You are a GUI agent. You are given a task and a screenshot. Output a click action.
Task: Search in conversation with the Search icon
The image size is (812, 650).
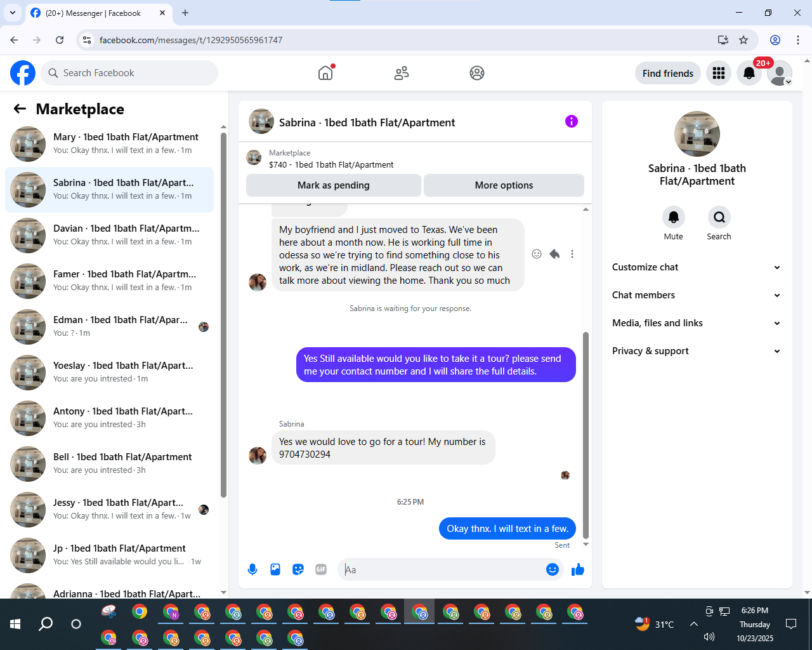click(x=719, y=217)
